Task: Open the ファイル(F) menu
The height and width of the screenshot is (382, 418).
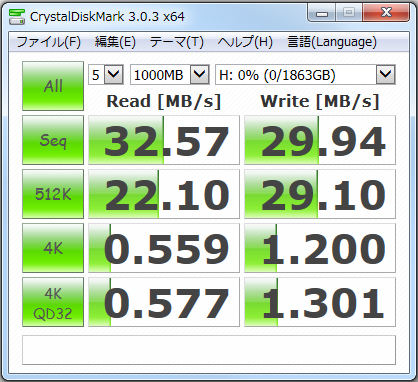Action: pos(49,42)
